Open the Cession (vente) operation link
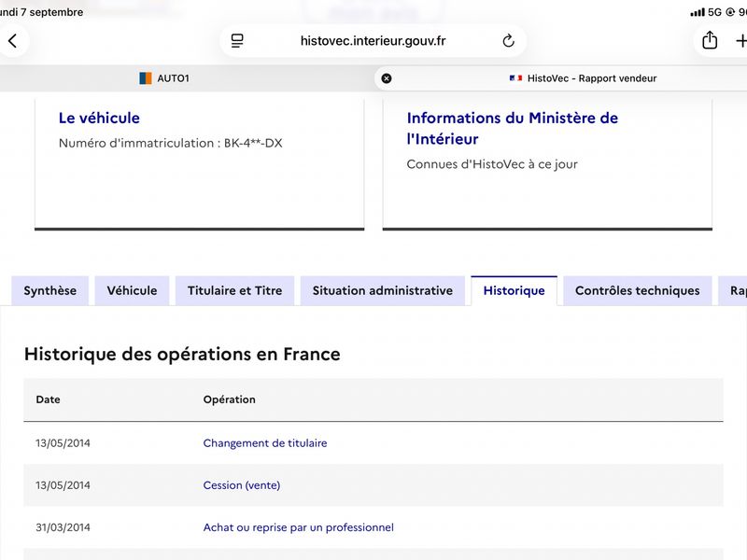 point(242,485)
